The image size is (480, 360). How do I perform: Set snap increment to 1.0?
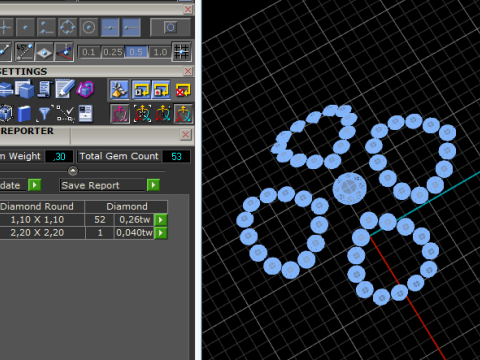tap(159, 52)
